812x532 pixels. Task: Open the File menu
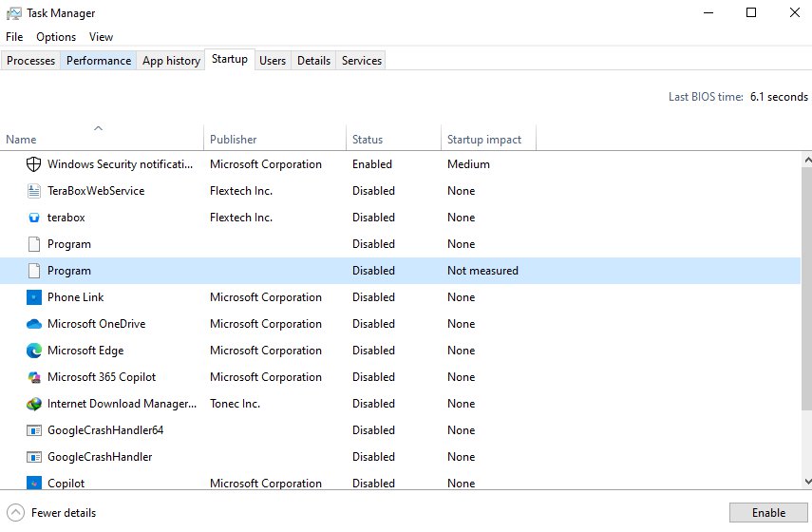tap(14, 37)
